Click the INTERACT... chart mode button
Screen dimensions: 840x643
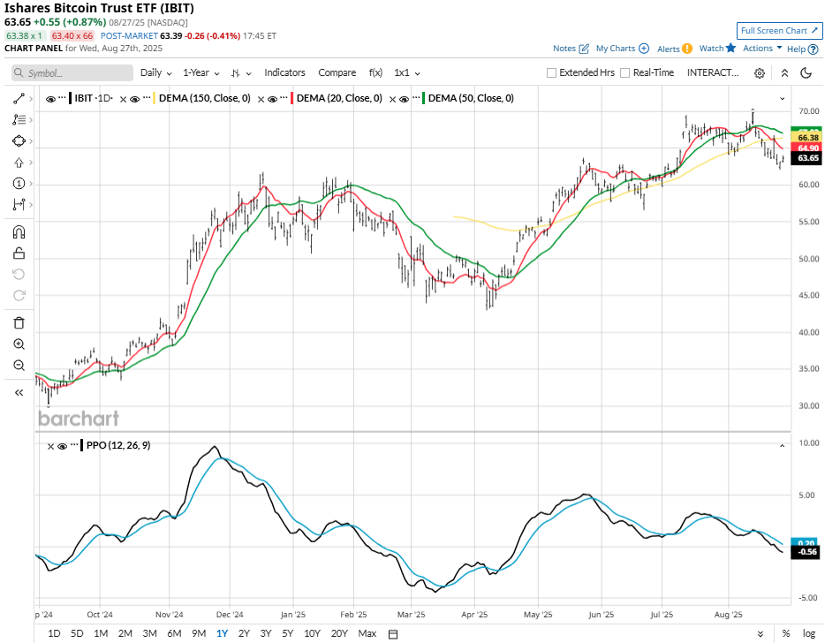pyautogui.click(x=713, y=73)
